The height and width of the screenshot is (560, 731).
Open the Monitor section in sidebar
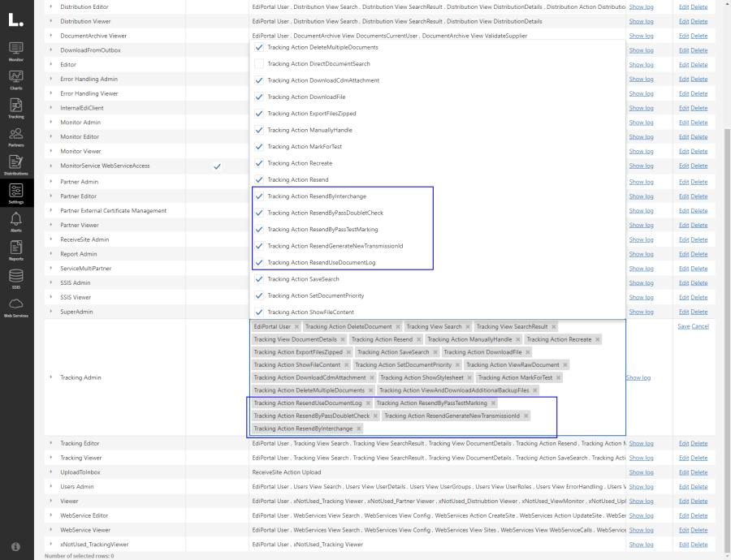click(x=16, y=50)
